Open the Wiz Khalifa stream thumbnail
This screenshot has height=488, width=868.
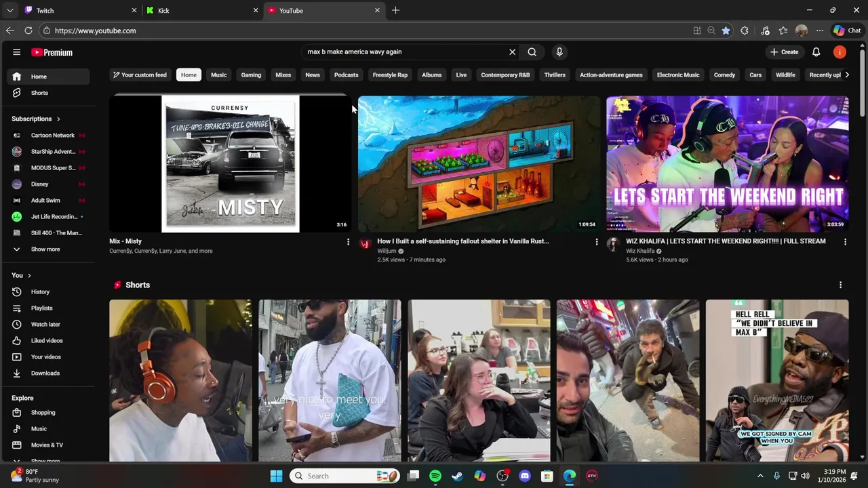point(727,164)
